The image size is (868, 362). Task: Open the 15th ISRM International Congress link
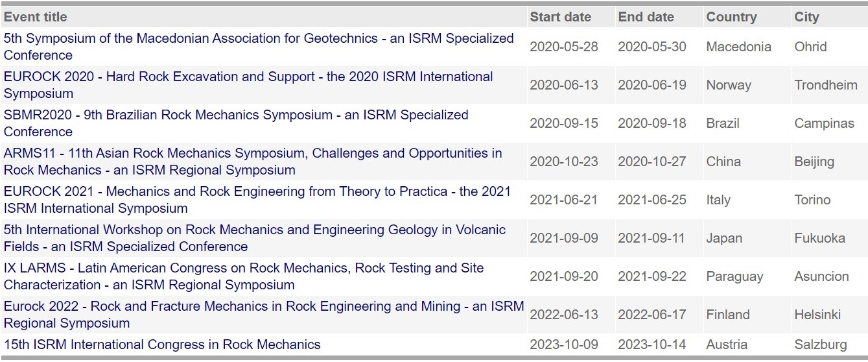click(x=162, y=344)
